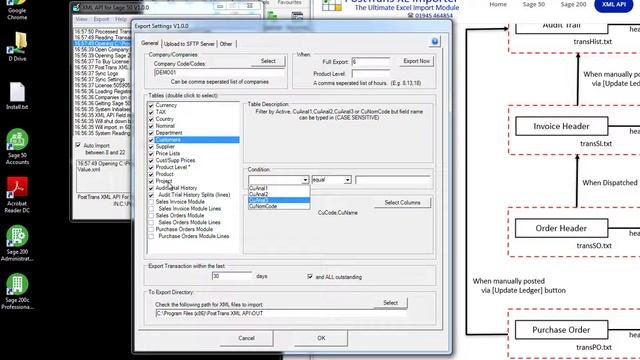Click the export directory path field
This screenshot has width=640, height=360.
[281, 313]
